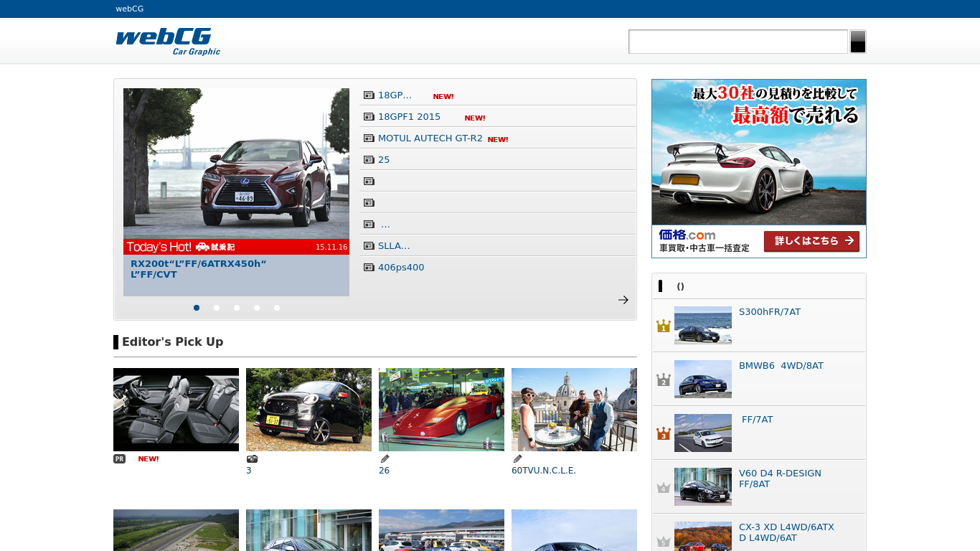Open the 406ps400 news link
980x551 pixels.
[x=401, y=268]
